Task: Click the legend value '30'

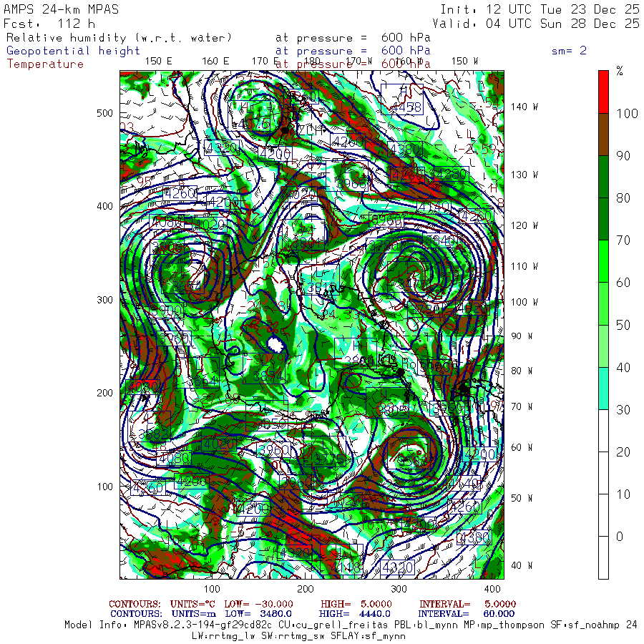Action: coord(623,409)
